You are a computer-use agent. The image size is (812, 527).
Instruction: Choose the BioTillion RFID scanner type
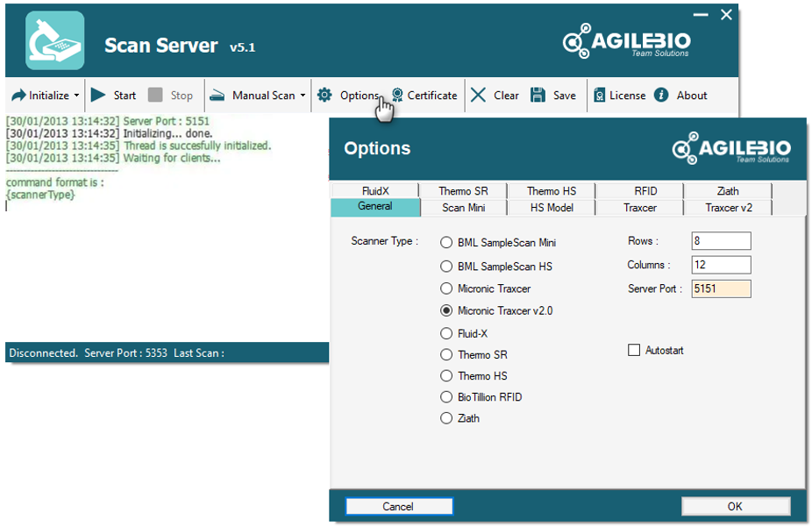point(445,397)
